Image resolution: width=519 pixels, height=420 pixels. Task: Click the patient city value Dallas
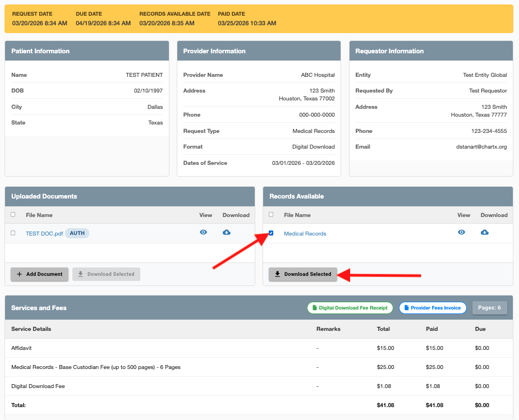point(155,107)
